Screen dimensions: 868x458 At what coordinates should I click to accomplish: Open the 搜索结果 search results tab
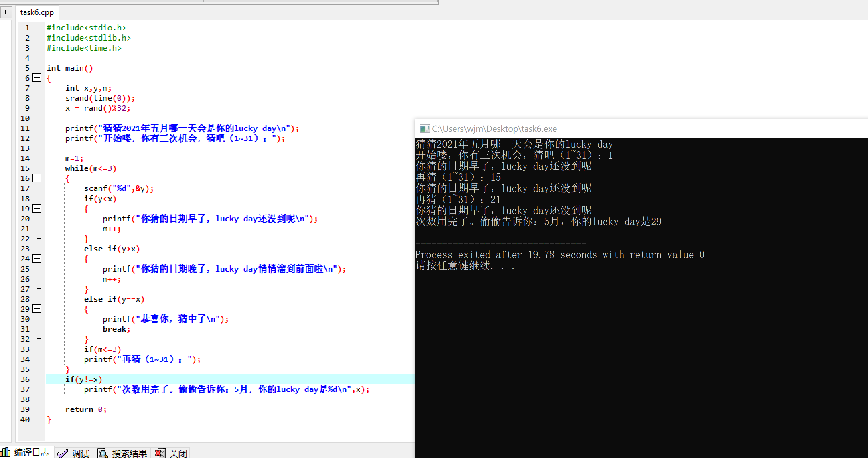pos(129,453)
